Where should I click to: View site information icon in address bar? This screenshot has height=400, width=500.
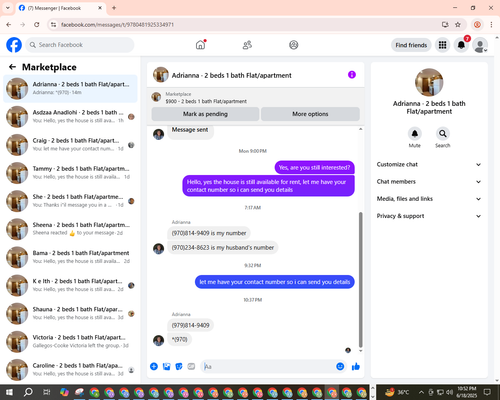pyautogui.click(x=53, y=25)
